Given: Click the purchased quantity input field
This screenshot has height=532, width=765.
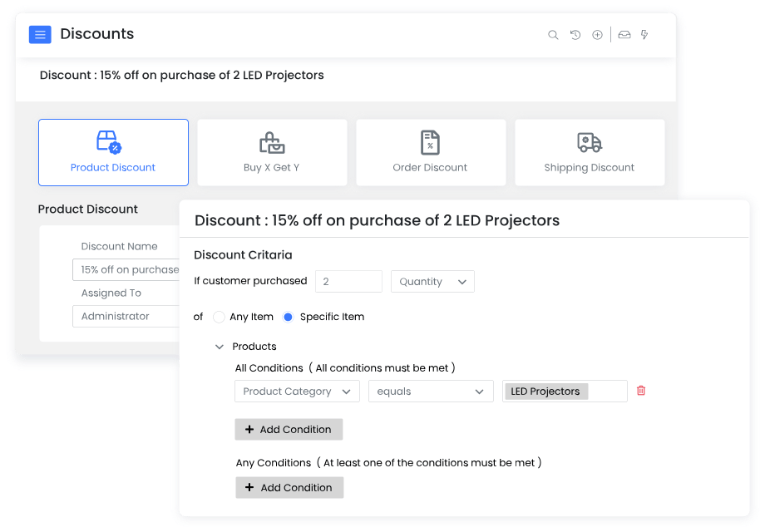Looking at the screenshot, I should [x=349, y=281].
